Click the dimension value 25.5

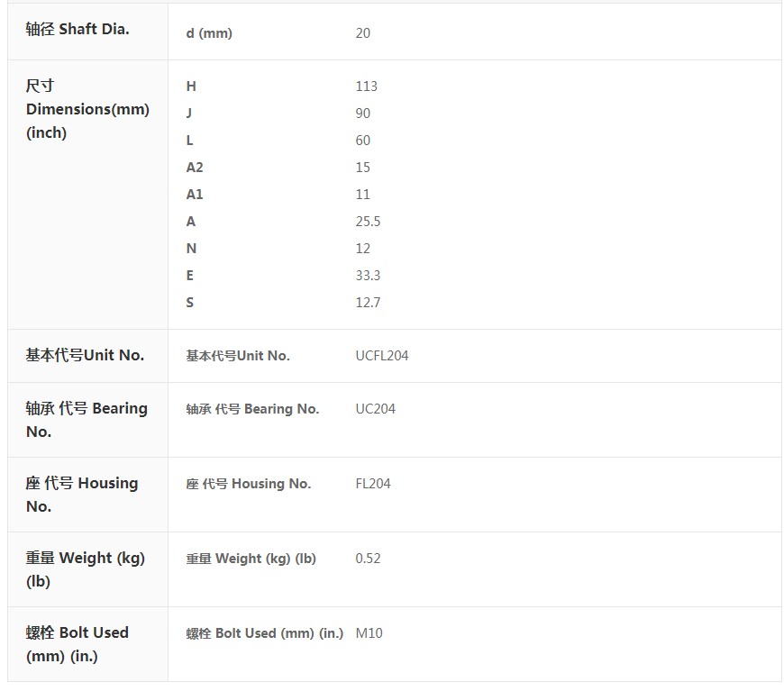coord(368,222)
